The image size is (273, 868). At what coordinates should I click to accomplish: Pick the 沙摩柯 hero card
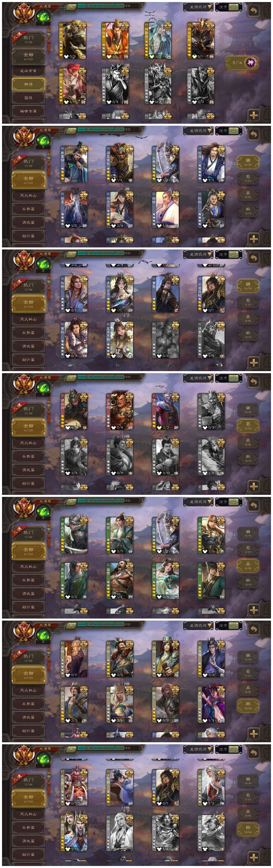click(120, 411)
